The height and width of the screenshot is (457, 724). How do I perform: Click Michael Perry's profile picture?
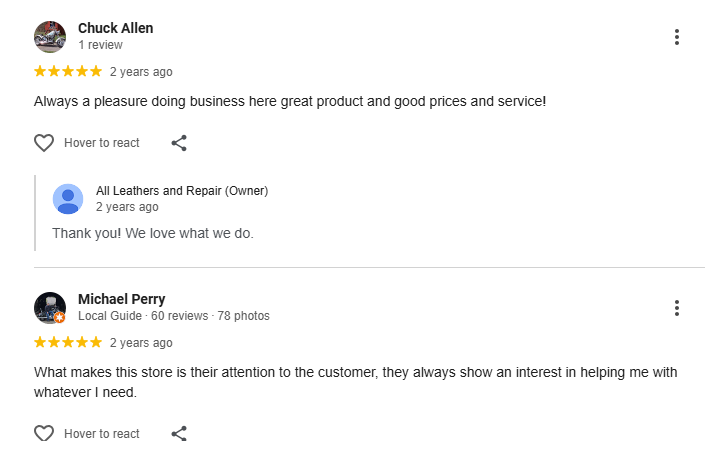click(50, 307)
